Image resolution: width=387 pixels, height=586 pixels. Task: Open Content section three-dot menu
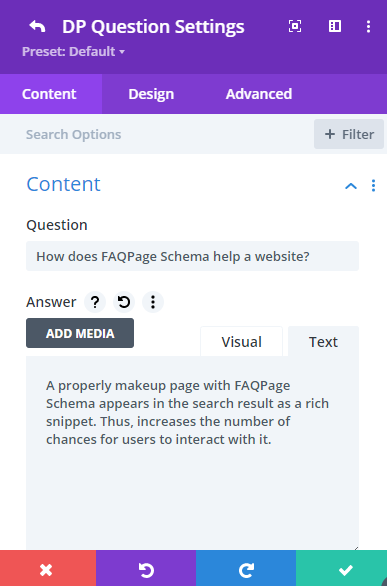373,185
